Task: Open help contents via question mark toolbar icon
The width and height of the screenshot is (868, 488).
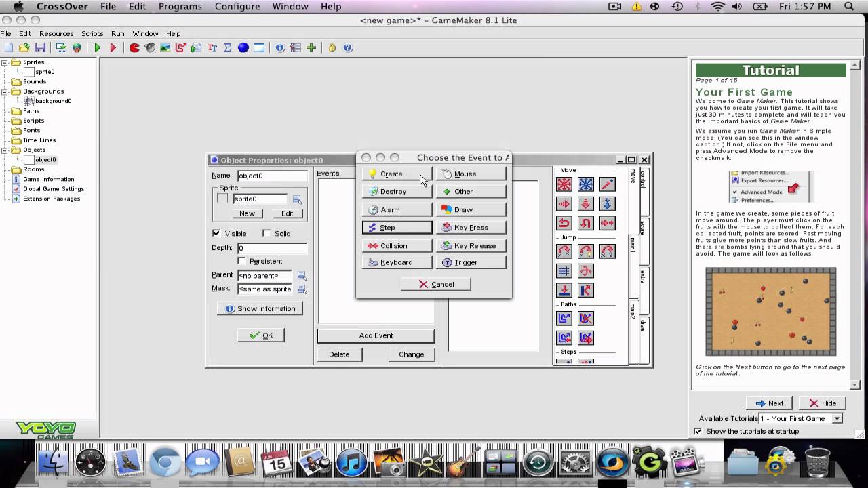Action: 348,47
